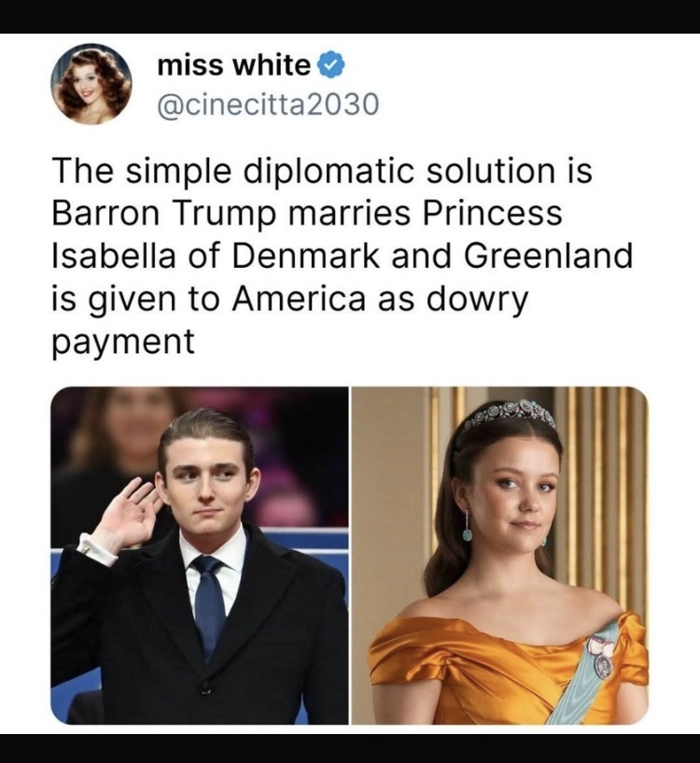This screenshot has height=763, width=700.
Task: Click the word 'payment' in the tweet
Action: (123, 343)
